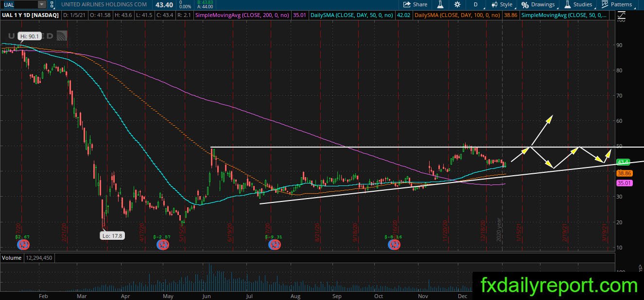
Task: Click the price-scale curve icon above axis
Action: pyautogui.click(x=622, y=16)
